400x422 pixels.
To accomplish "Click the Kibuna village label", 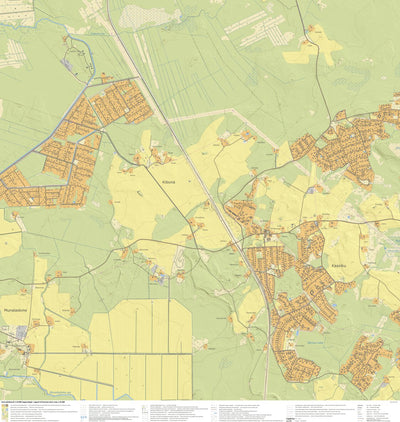I will click(x=168, y=182).
